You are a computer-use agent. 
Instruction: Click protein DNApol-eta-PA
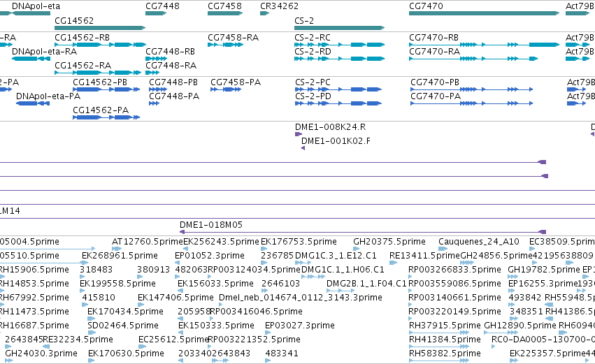(33, 103)
